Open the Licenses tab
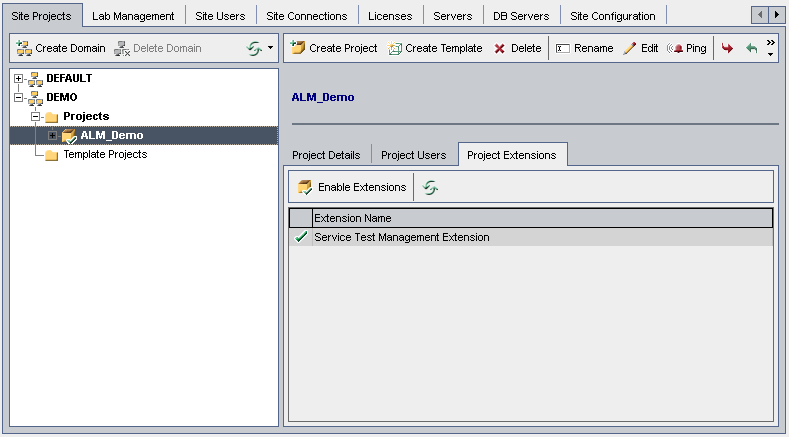 point(390,16)
